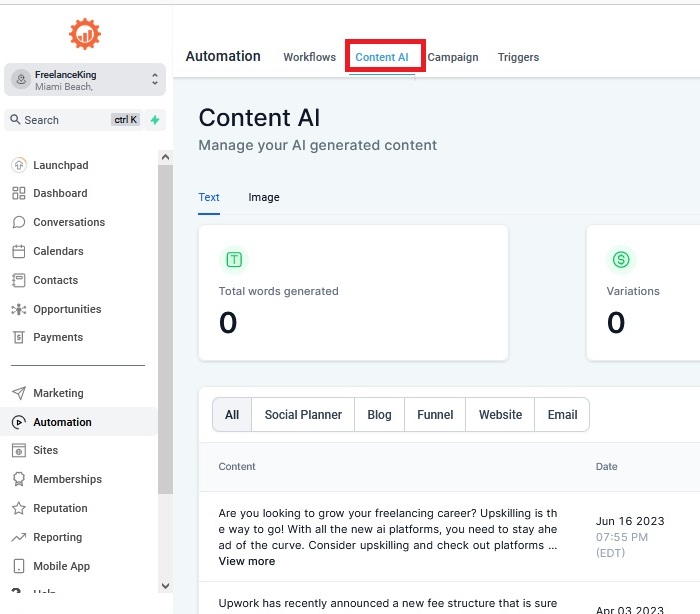Click the green dollar icon above Variations
Viewport: 700px width, 614px height.
click(x=621, y=259)
